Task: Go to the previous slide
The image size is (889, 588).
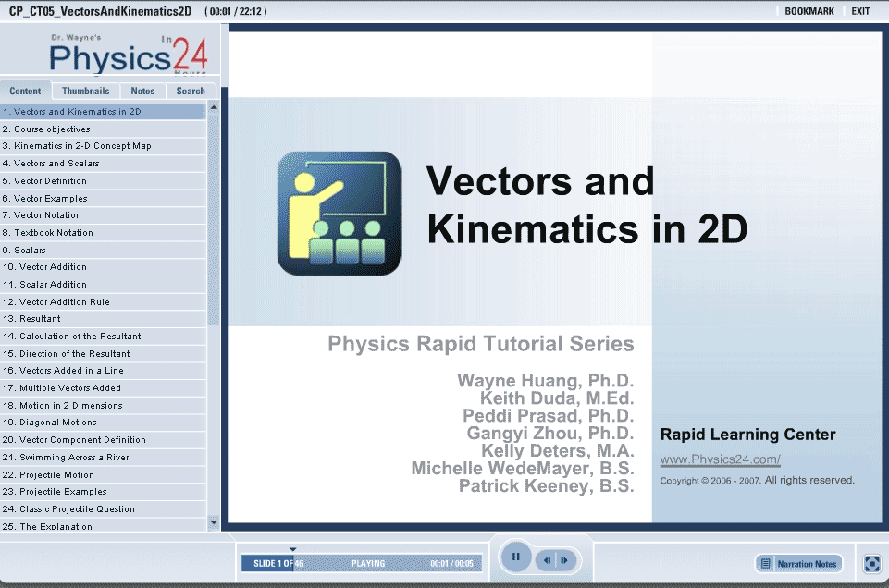Action: [x=548, y=560]
